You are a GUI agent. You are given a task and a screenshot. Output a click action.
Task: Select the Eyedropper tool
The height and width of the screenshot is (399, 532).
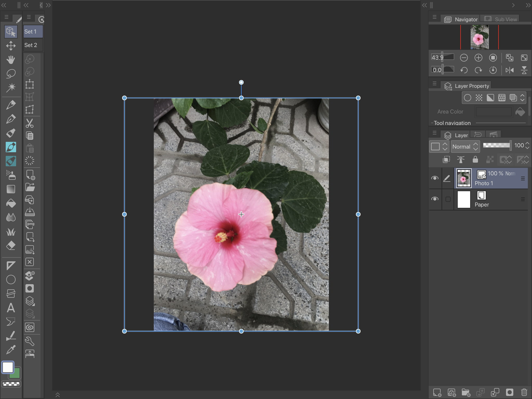(11, 350)
